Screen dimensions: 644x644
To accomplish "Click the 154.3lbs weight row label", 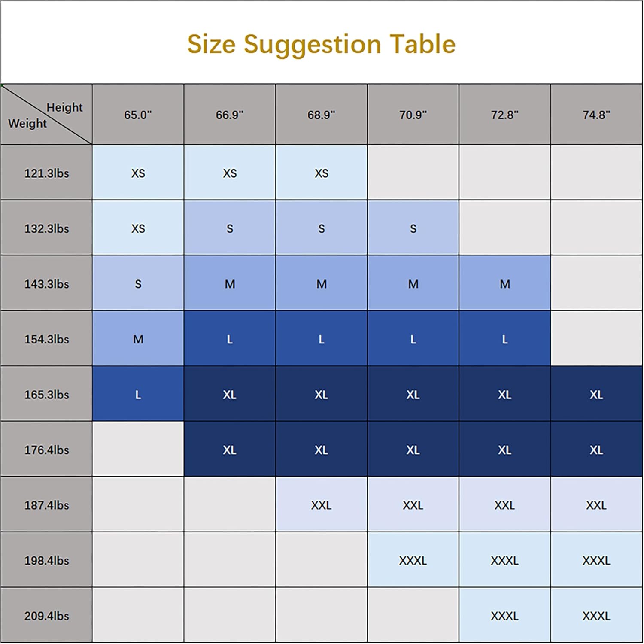I will [46, 339].
